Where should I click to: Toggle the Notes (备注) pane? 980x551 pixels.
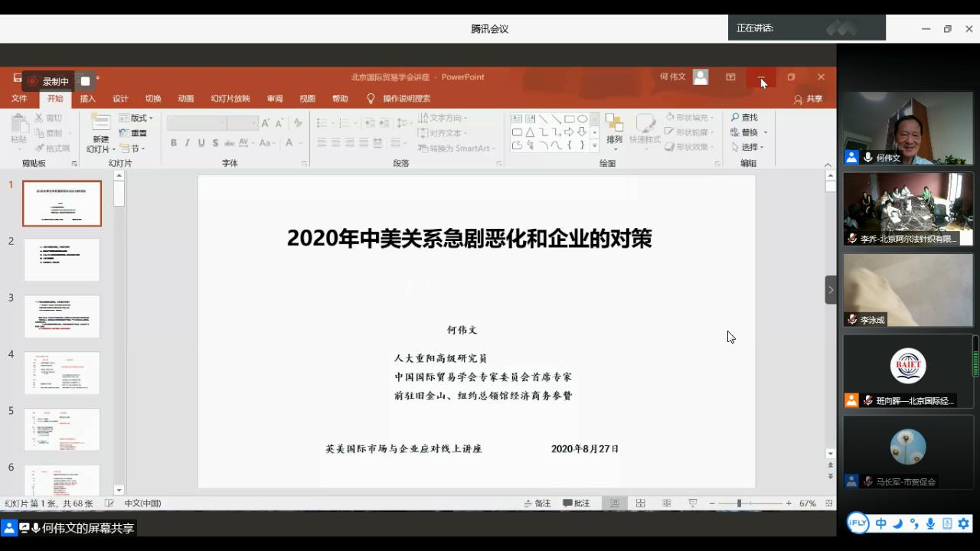(537, 503)
